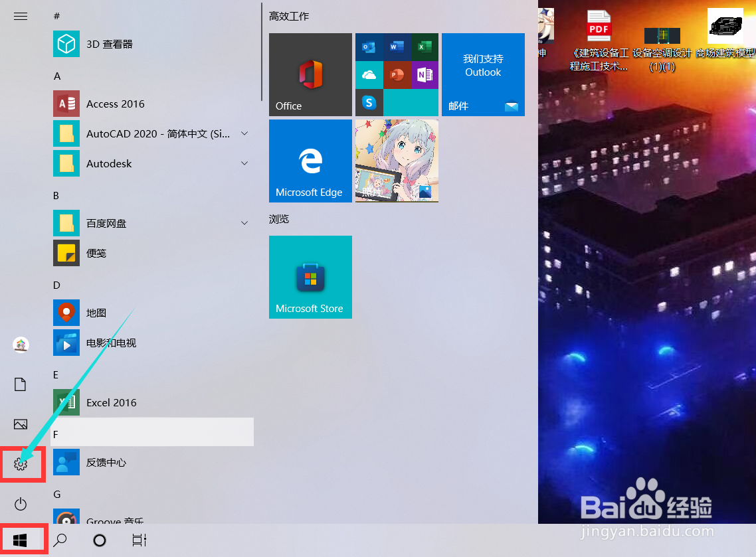Launch Excel 2016
Image resolution: width=756 pixels, height=557 pixels.
[x=152, y=402]
